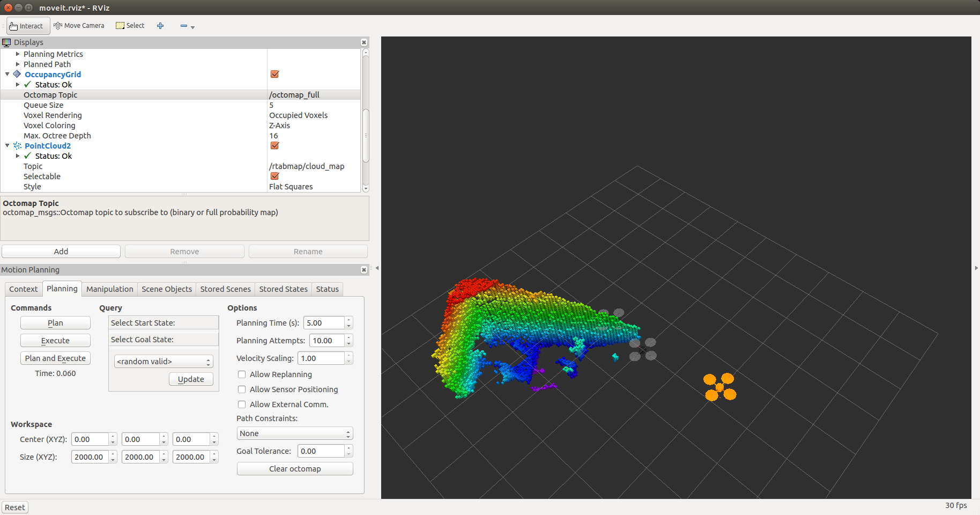This screenshot has width=980, height=515.
Task: Enable Allow Replanning option
Action: [242, 374]
